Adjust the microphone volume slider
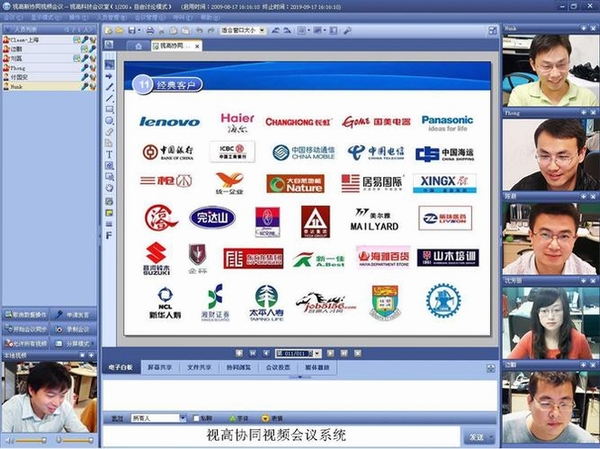 point(78,441)
